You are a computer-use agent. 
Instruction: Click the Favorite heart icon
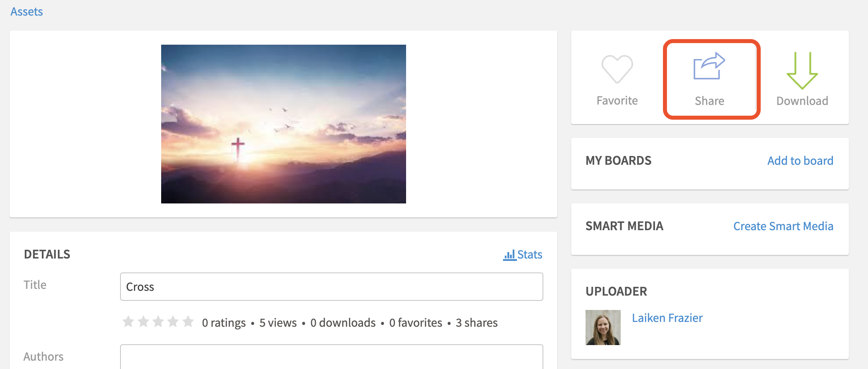pyautogui.click(x=617, y=69)
